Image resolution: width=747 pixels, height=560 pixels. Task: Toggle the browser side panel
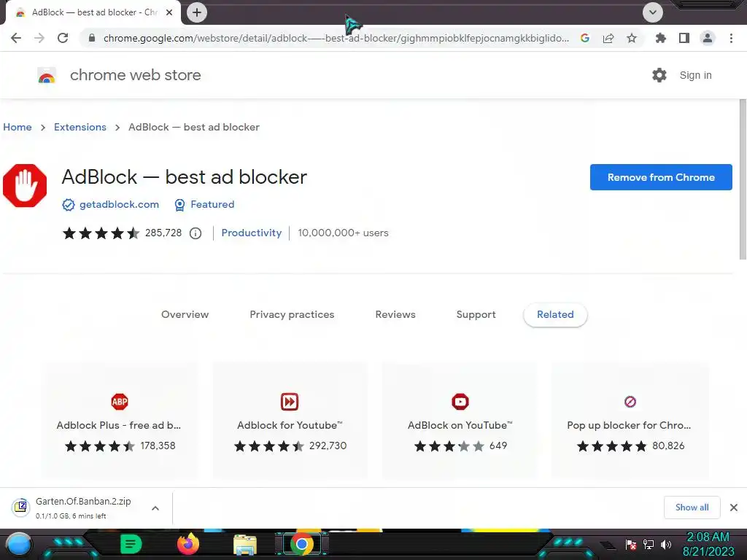click(684, 38)
